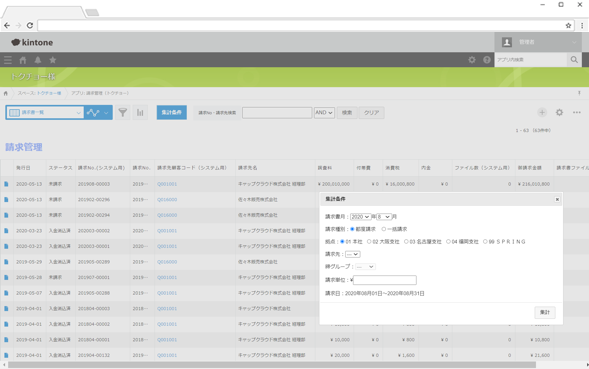Image resolution: width=589 pixels, height=369 pixels.
Task: Click the magnifier icon in app search
Action: 574,60
